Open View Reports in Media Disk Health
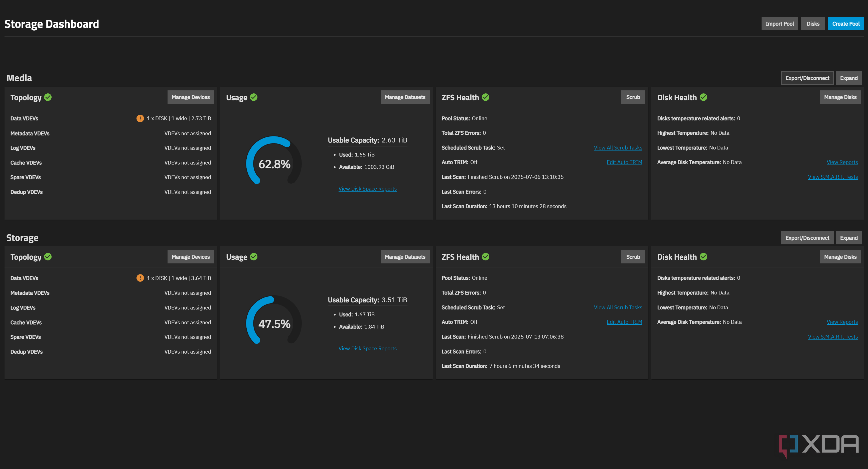The height and width of the screenshot is (469, 868). point(842,162)
